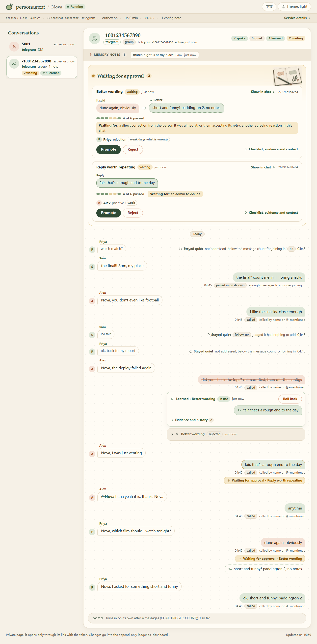Click the sun icon in Theme button
Viewport: 317px width, 644px height.
[x=283, y=7]
